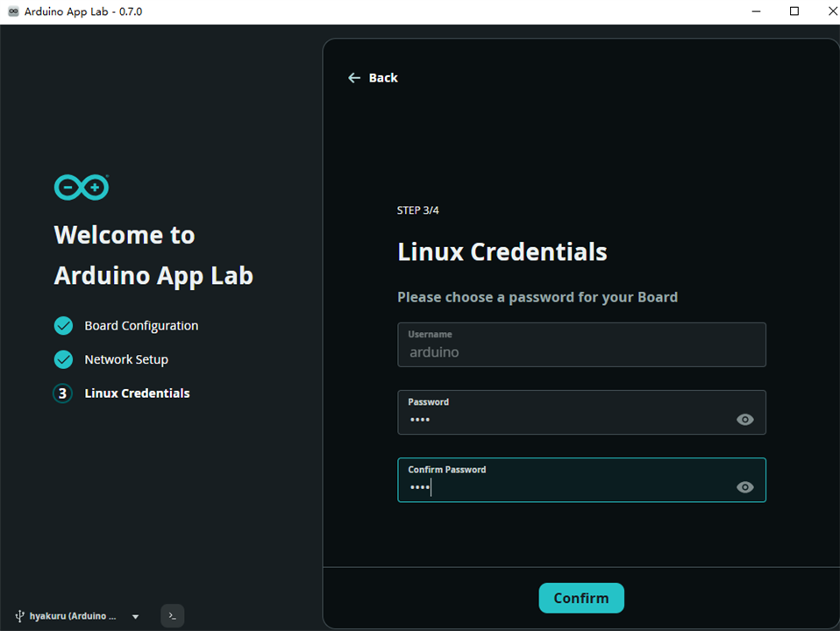Open the terminal console icon
Viewport: 840px width, 631px height.
(173, 616)
